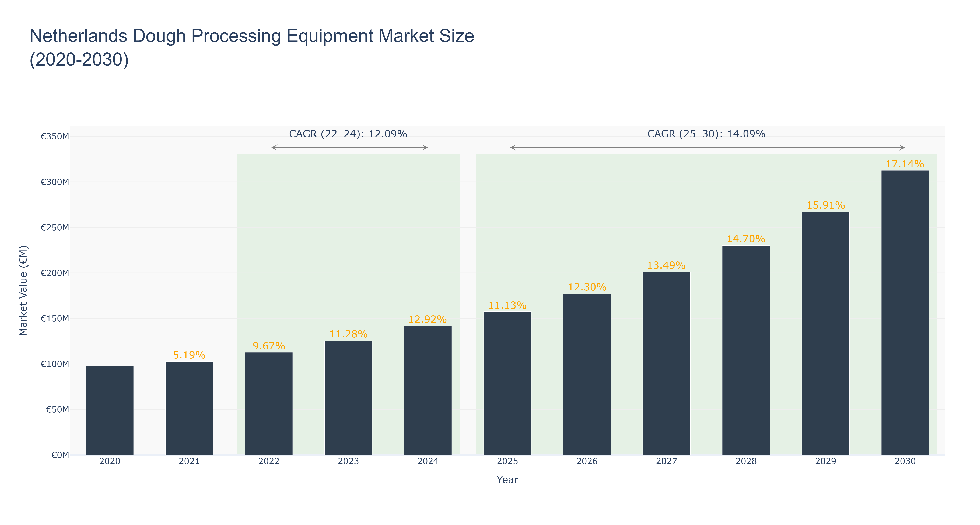Select the 2022 bar
The height and width of the screenshot is (525, 980).
coord(269,404)
